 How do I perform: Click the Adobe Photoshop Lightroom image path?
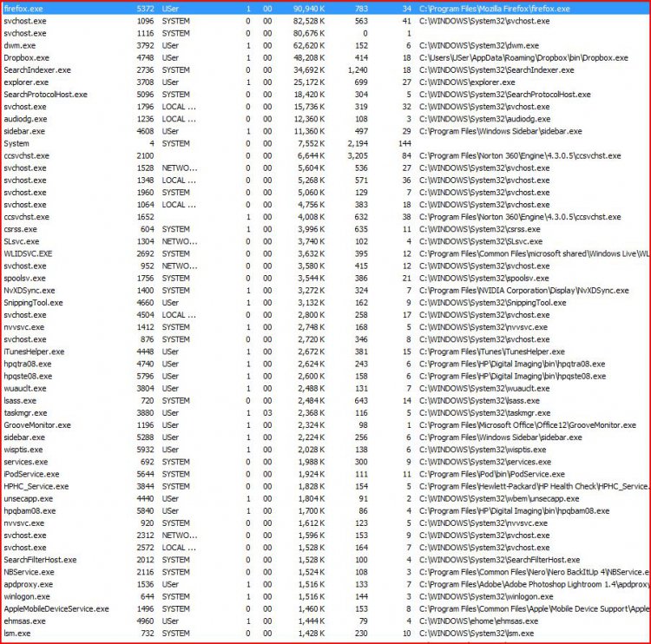(534, 585)
